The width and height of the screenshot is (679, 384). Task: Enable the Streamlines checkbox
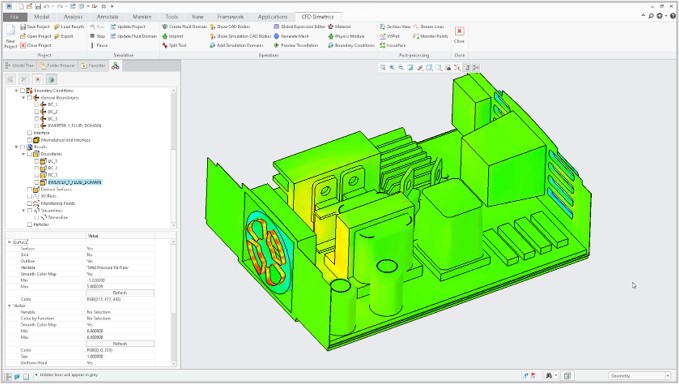(29, 210)
